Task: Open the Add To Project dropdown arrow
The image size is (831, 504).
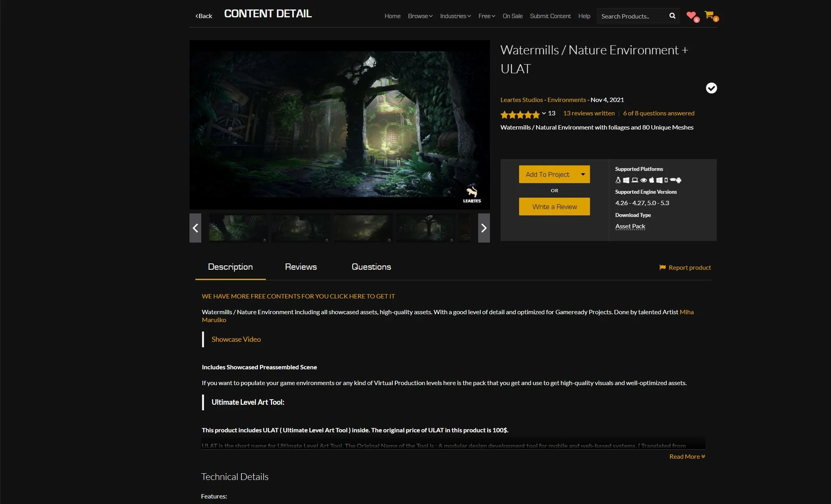Action: click(x=583, y=174)
